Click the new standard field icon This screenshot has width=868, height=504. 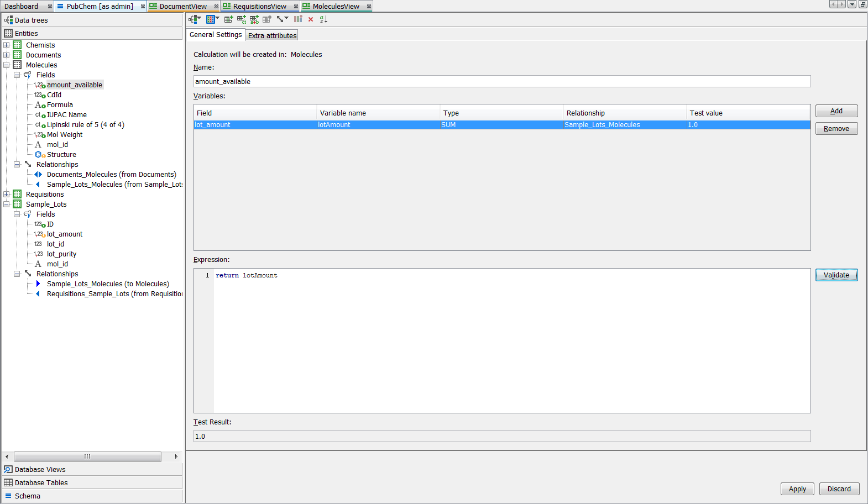[228, 19]
